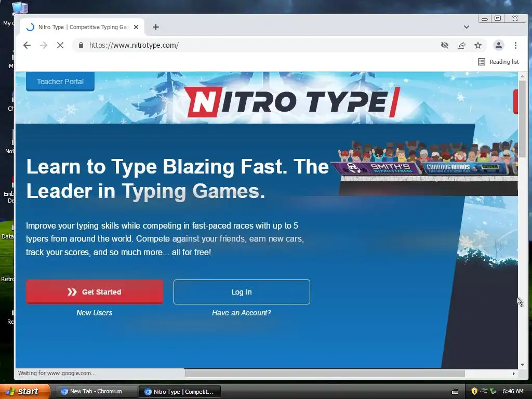Bookmark this page with the star
The width and height of the screenshot is (532, 399).
(x=478, y=45)
